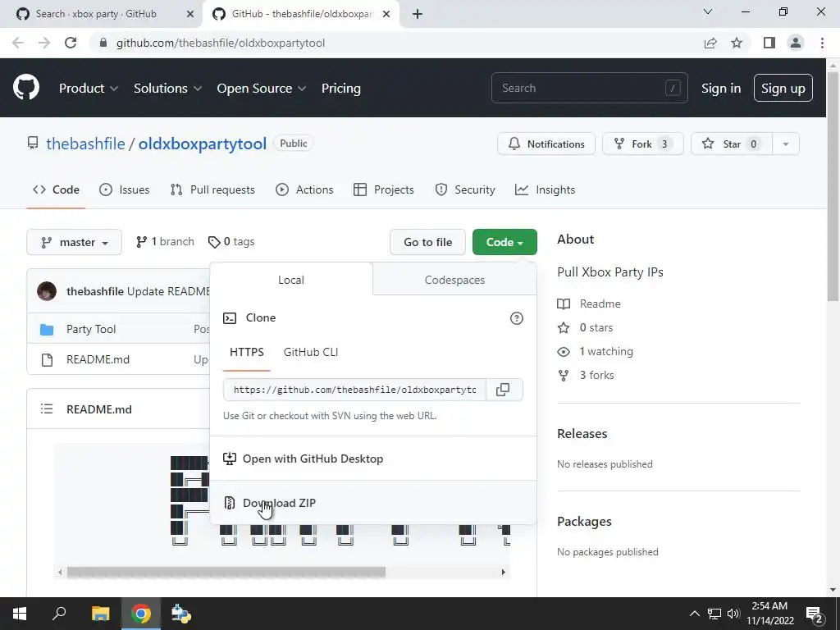
Task: View site info lock icon
Action: coord(103,43)
